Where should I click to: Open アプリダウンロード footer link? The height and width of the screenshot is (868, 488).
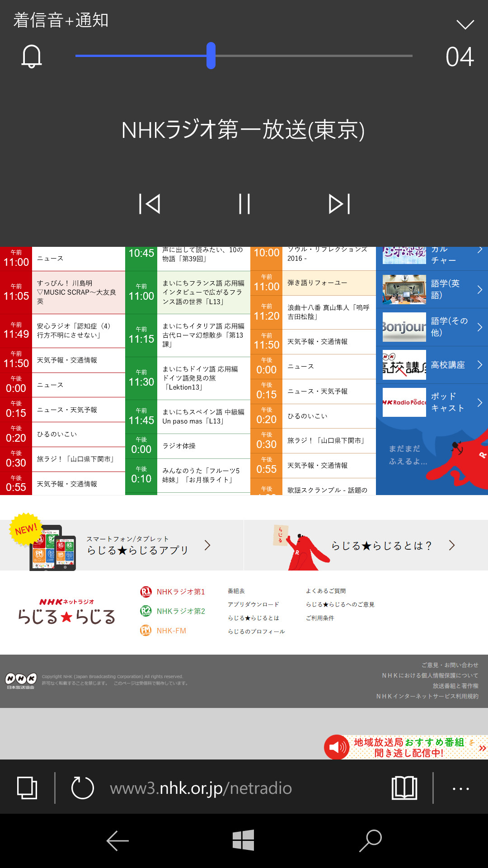tap(253, 604)
